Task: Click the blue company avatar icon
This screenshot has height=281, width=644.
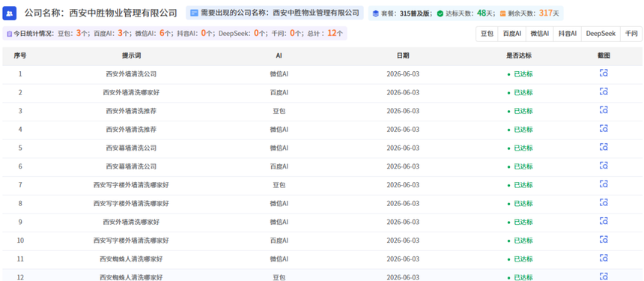Action: pyautogui.click(x=10, y=13)
